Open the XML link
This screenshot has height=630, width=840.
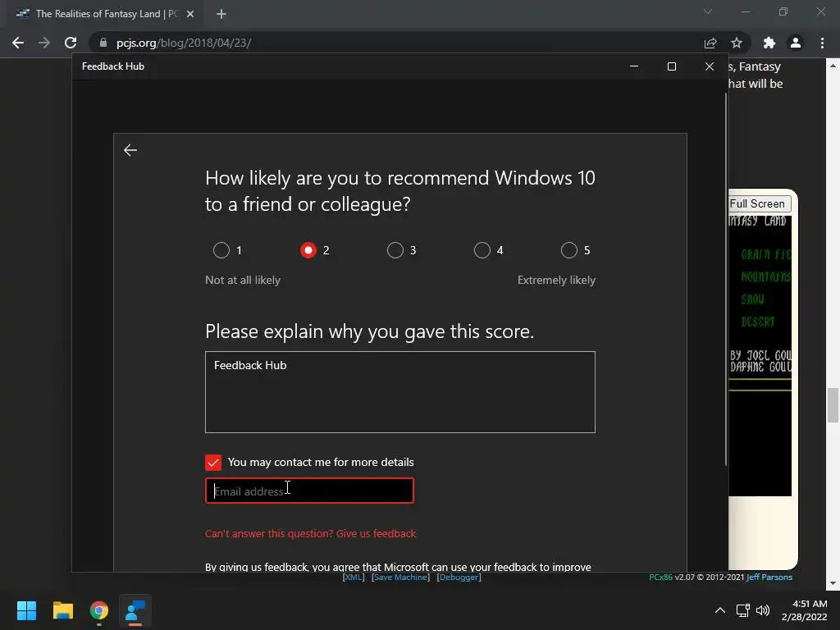click(x=353, y=577)
